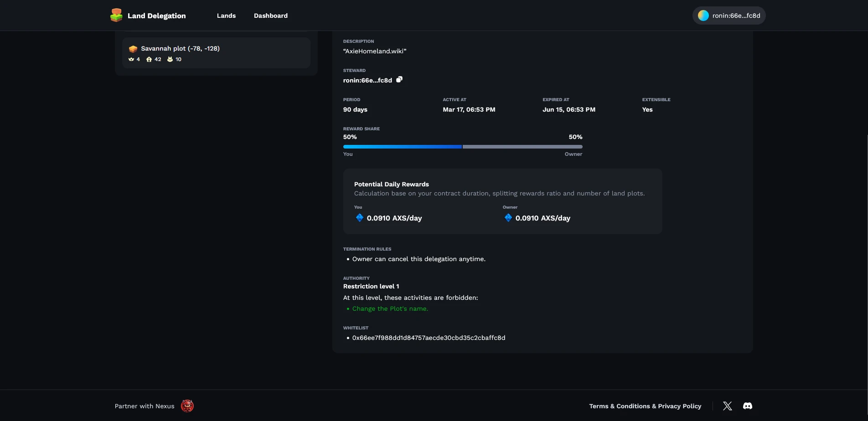Open Terms & Conditions & Privacy Policy

(x=645, y=406)
